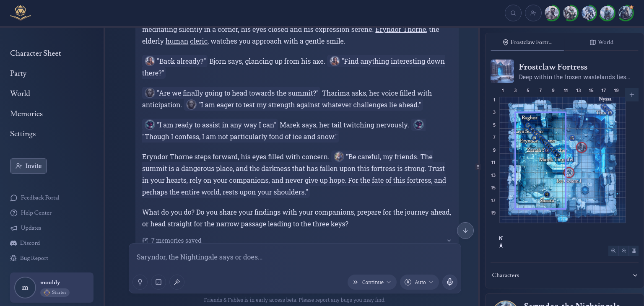Click the add player icon in header
Viewport: 644px width, 306px height.
point(533,13)
